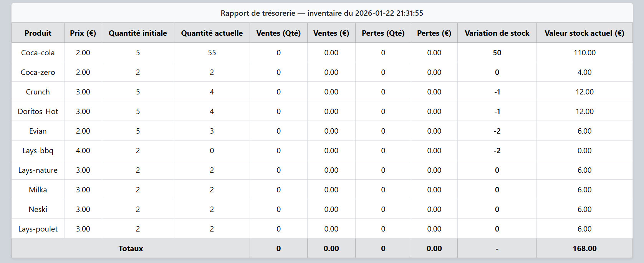Click the treasury report title caption
Screen dimensions: 644x263
322,13
